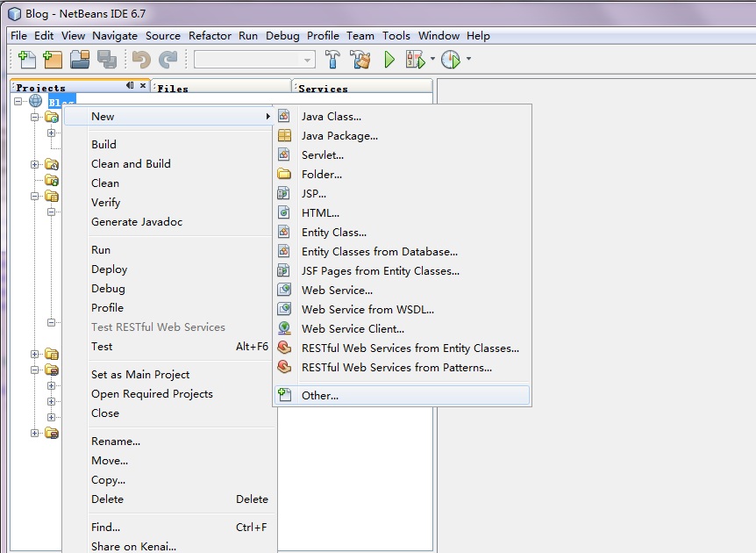Click the New File toolbar icon
Viewport: 756px width, 553px height.
coord(27,60)
